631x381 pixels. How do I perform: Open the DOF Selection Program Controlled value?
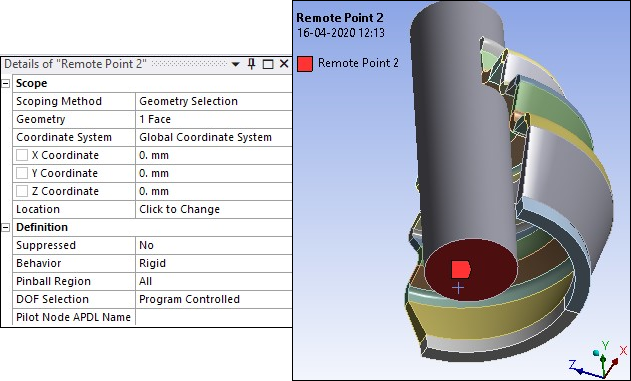tap(214, 299)
